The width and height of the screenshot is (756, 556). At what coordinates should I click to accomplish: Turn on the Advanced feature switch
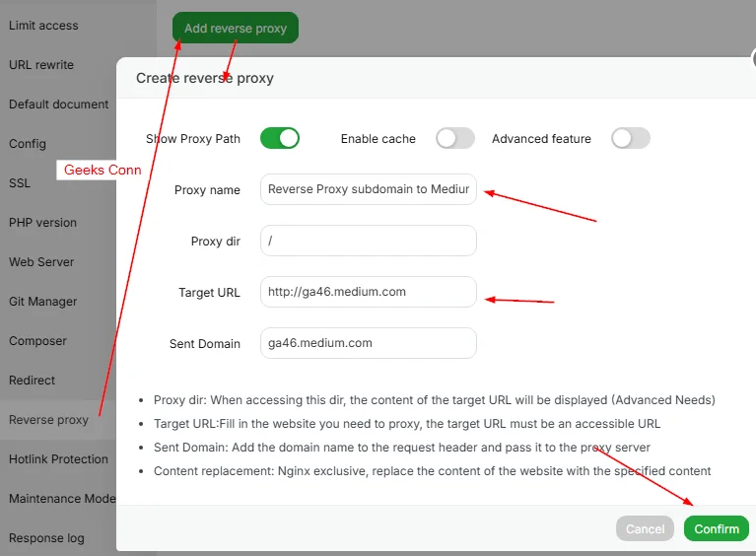click(631, 138)
